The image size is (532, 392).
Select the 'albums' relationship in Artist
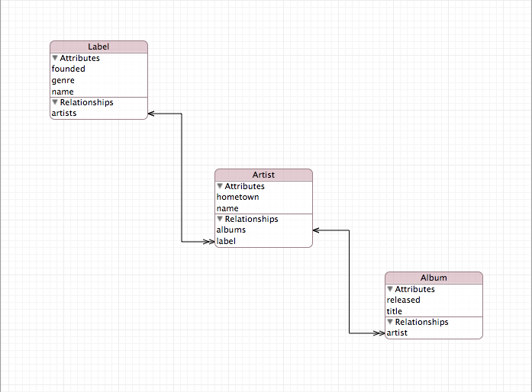point(263,230)
